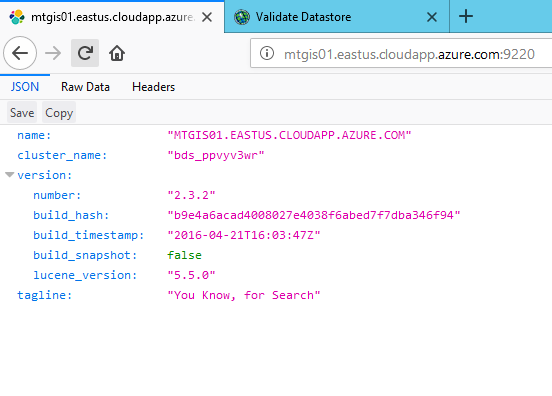
Task: Focus the address bar URL field
Action: click(401, 54)
